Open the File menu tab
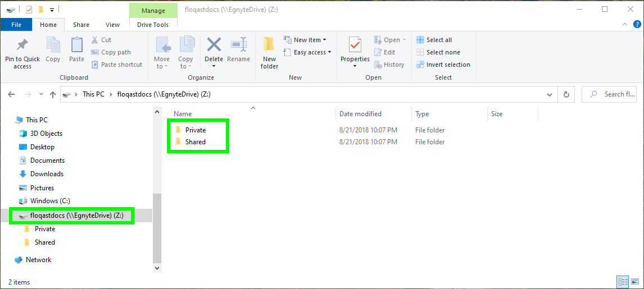 [x=16, y=25]
